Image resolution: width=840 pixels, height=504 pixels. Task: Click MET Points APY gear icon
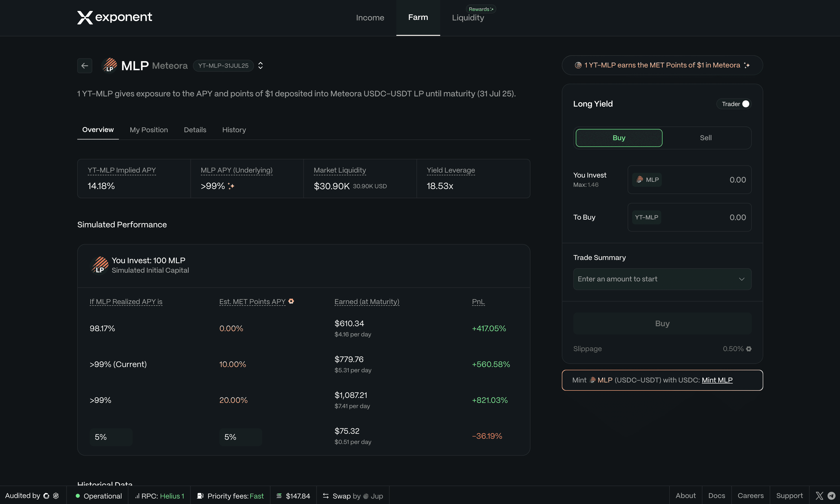(x=291, y=301)
